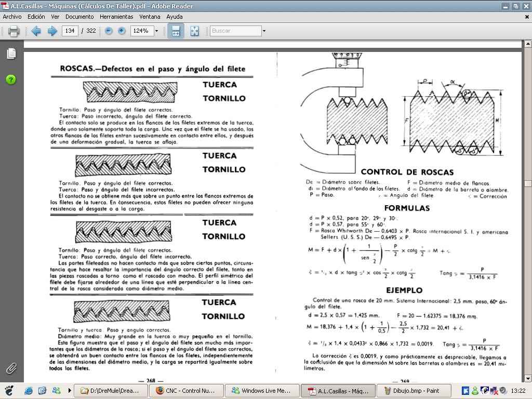
Task: Expand the zoom level dropdown arrow
Action: (157, 31)
